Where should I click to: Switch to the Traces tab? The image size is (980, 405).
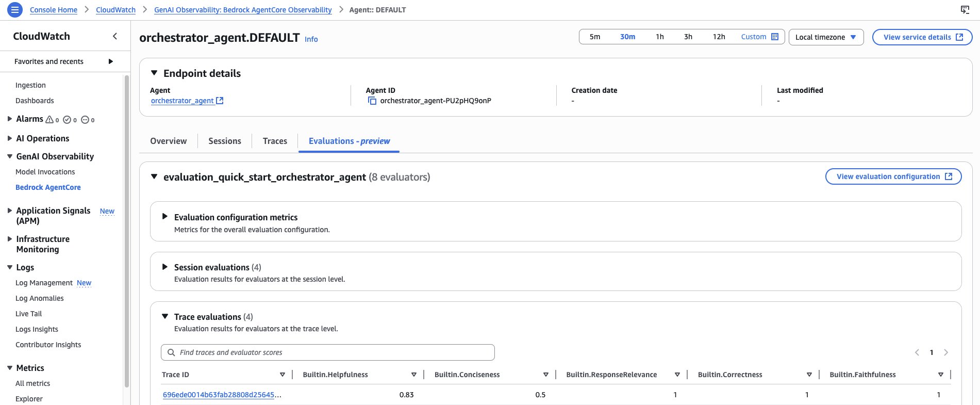click(x=275, y=141)
